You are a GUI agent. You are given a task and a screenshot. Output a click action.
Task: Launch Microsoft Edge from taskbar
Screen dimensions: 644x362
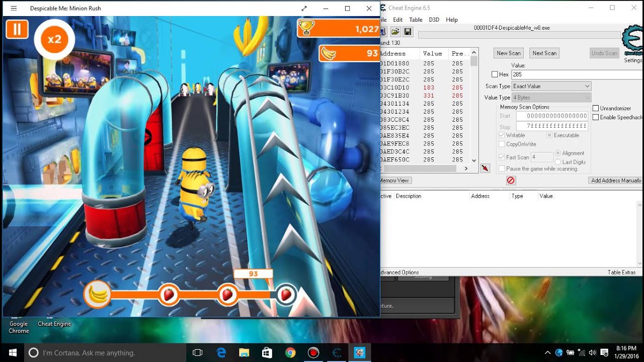tap(221, 352)
